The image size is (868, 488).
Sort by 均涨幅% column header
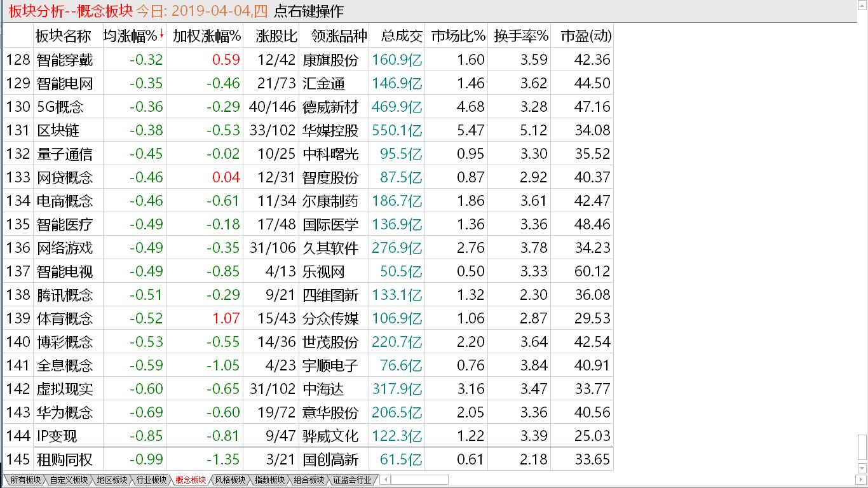click(130, 36)
